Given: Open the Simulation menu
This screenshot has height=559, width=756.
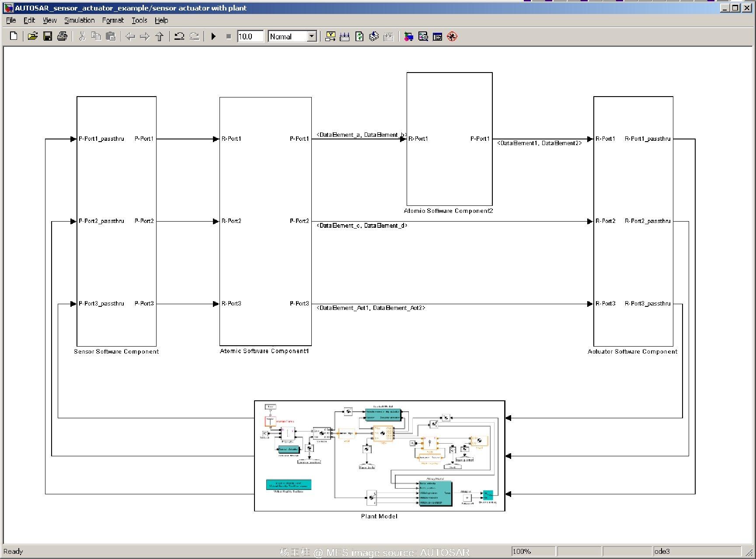Looking at the screenshot, I should click(79, 20).
